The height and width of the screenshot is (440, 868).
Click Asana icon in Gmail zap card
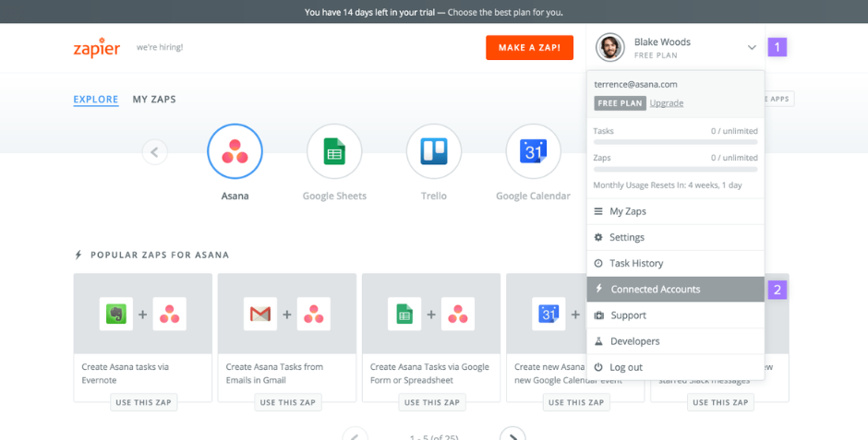[314, 314]
